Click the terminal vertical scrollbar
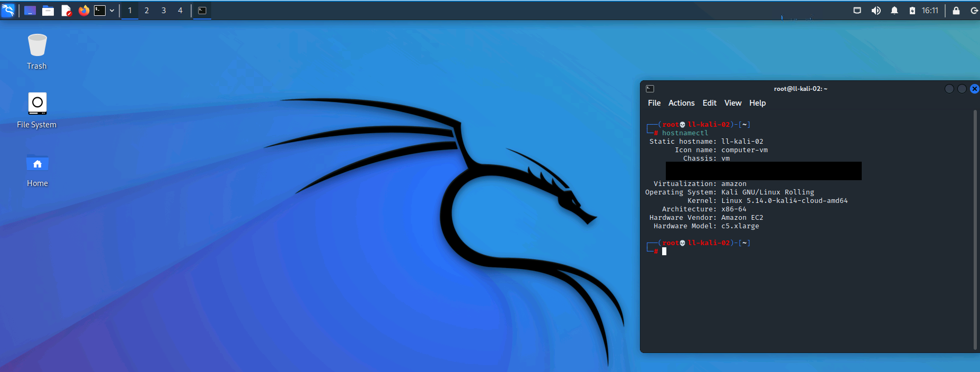This screenshot has width=980, height=372. point(975,230)
